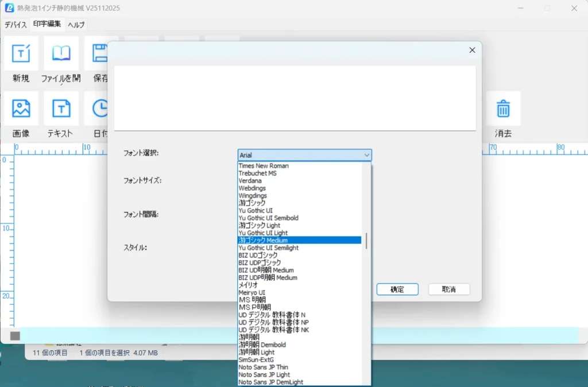The height and width of the screenshot is (387, 588).
Task: Open the ヘルプ menu
Action: coord(76,25)
